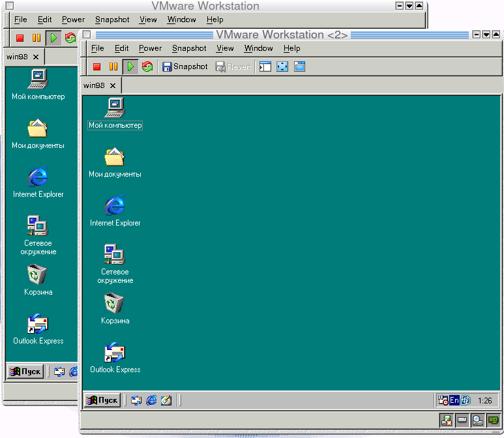The height and width of the screenshot is (438, 504).
Task: Click the Reset icon in VMware Workstation <2> toolbar
Action: 147,66
